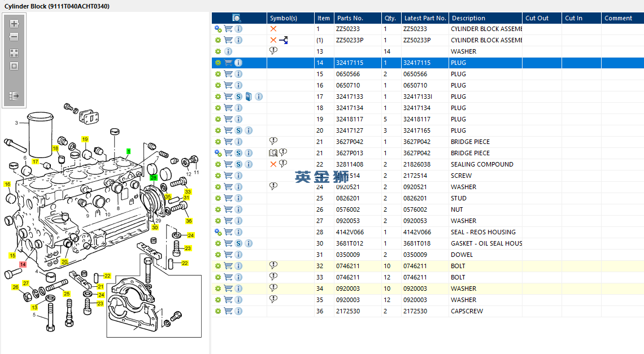Sort by the Parts No. column header
The width and height of the screenshot is (644, 354).
pos(358,18)
